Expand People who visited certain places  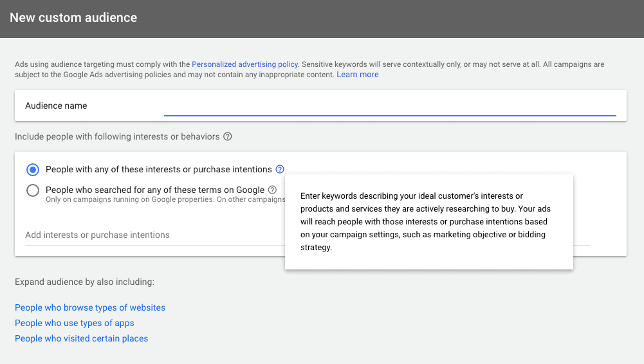coord(82,338)
